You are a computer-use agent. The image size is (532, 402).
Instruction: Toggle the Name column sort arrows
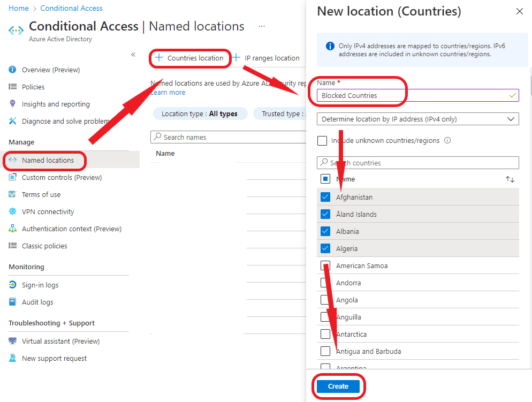click(510, 179)
